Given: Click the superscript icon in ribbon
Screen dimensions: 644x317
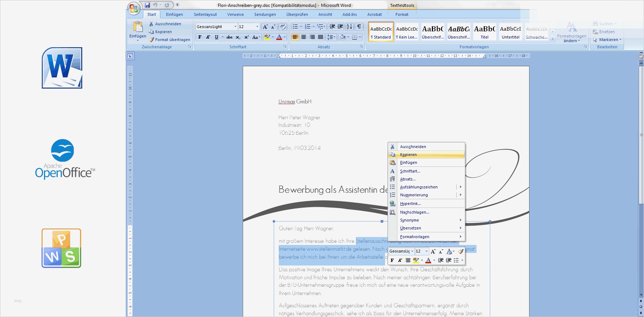Looking at the screenshot, I should click(246, 37).
